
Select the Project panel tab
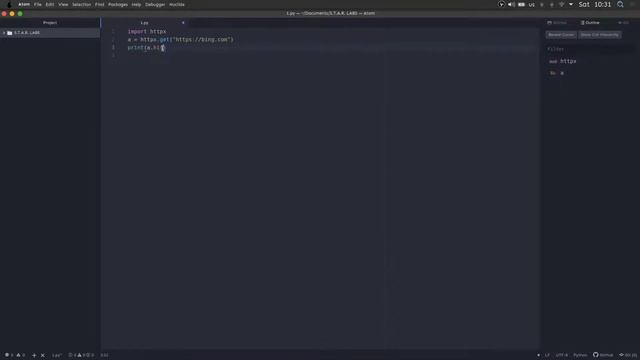tap(50, 23)
